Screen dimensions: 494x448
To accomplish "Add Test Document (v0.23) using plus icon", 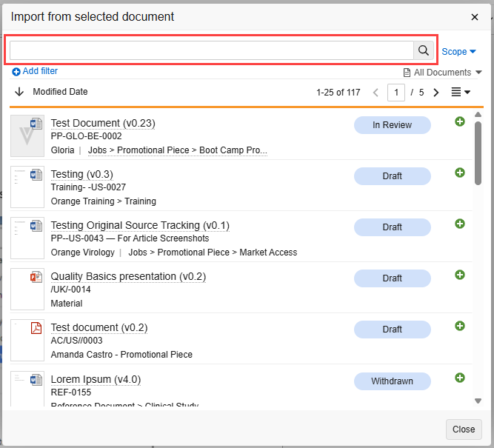I will (x=460, y=121).
